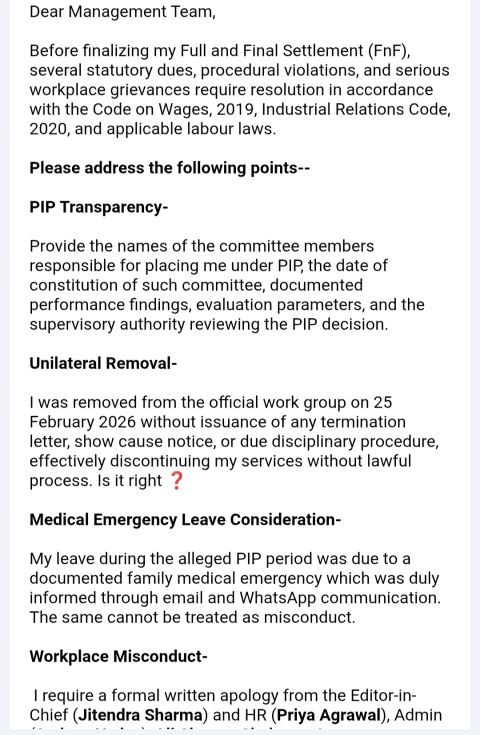This screenshot has height=735, width=480.
Task: Click 'Please address the following points--' line
Action: [170, 168]
